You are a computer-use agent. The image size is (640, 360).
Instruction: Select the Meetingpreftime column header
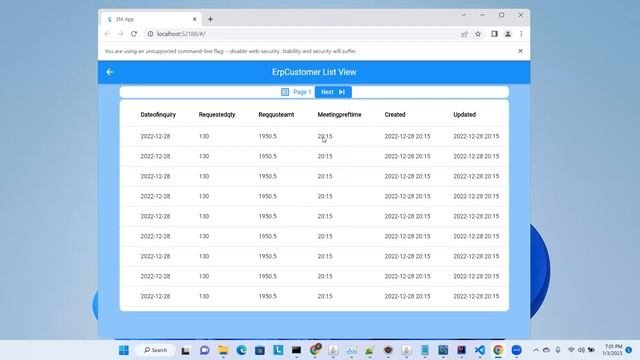tap(339, 115)
